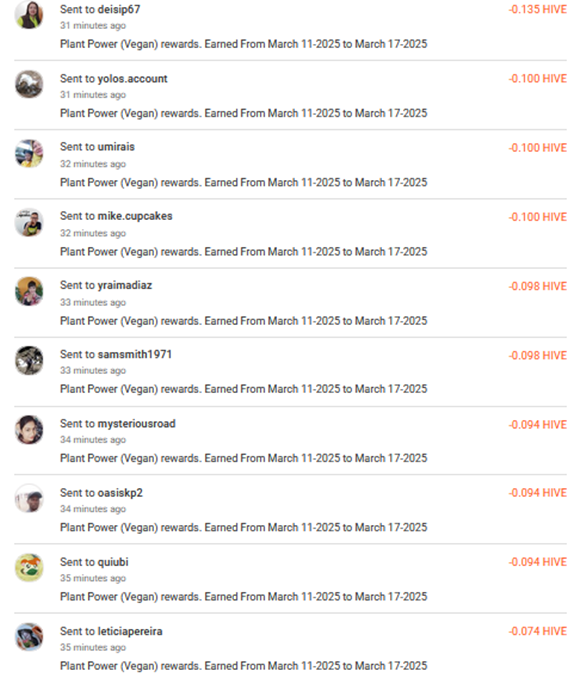
Task: Open umirais avatar picture
Action: pos(29,153)
